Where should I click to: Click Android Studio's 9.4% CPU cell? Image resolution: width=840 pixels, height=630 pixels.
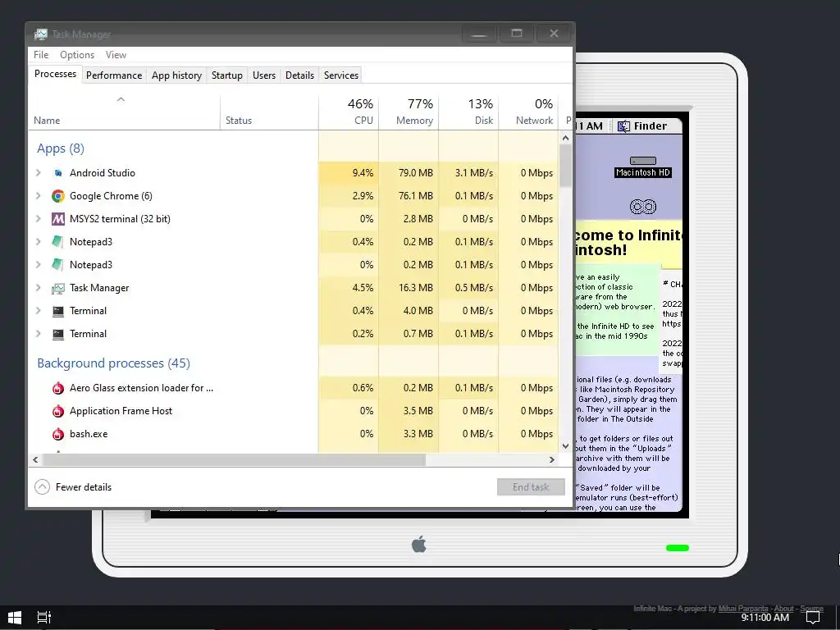click(x=349, y=173)
